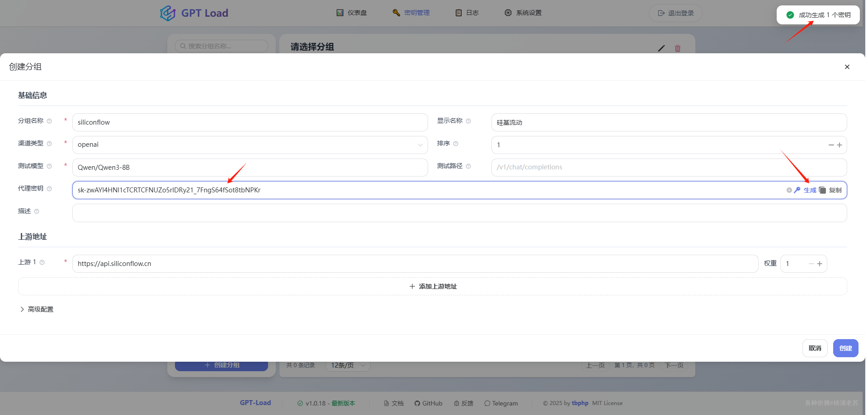868x415 pixels.
Task: Click the GPT Load logo icon
Action: (167, 13)
